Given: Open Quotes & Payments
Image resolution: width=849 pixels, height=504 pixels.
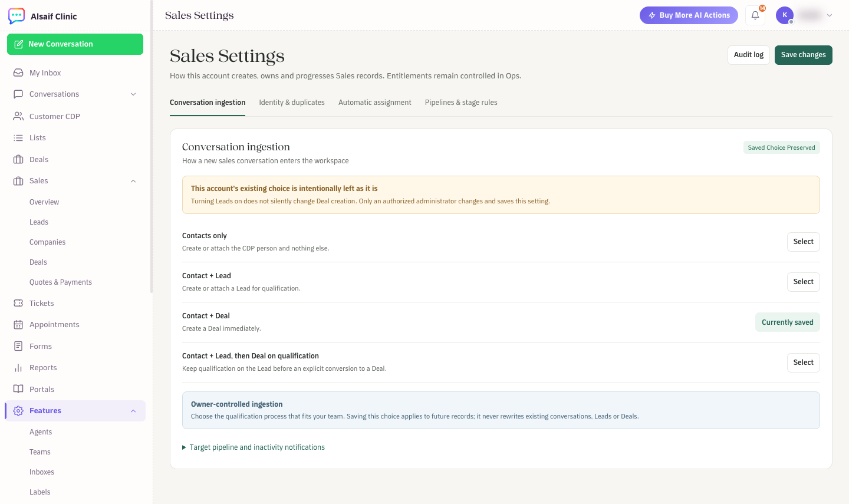Looking at the screenshot, I should pyautogui.click(x=61, y=282).
